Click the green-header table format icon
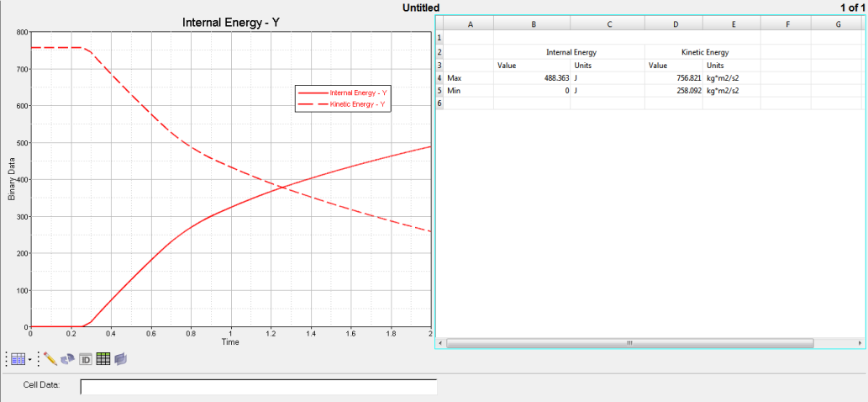This screenshot has width=868, height=402. (x=103, y=359)
